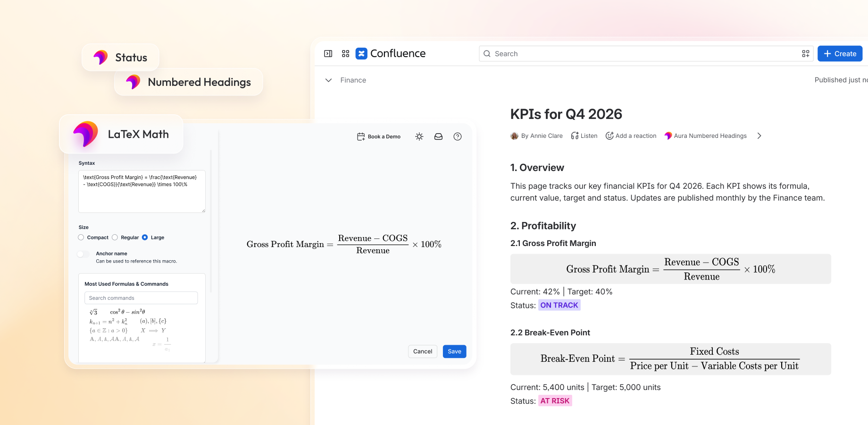Click the Listen link

[x=589, y=136]
